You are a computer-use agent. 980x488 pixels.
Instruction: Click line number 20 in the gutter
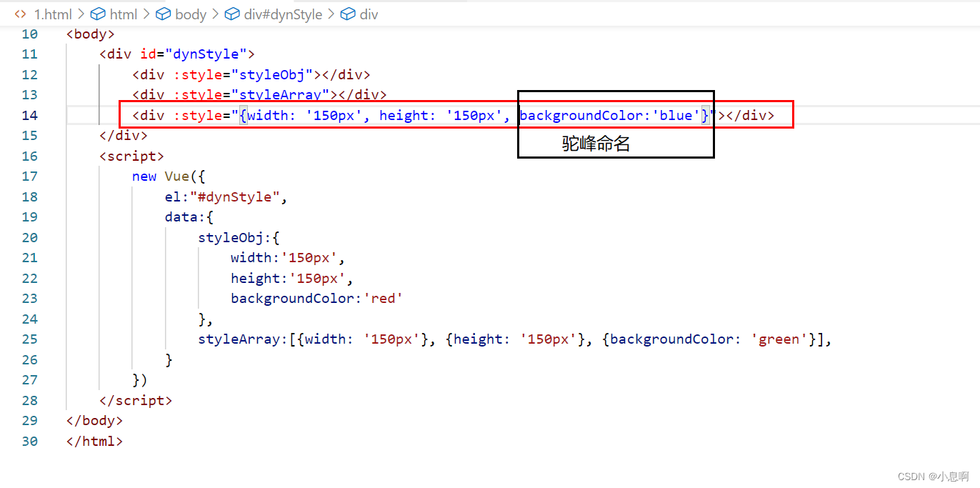29,237
